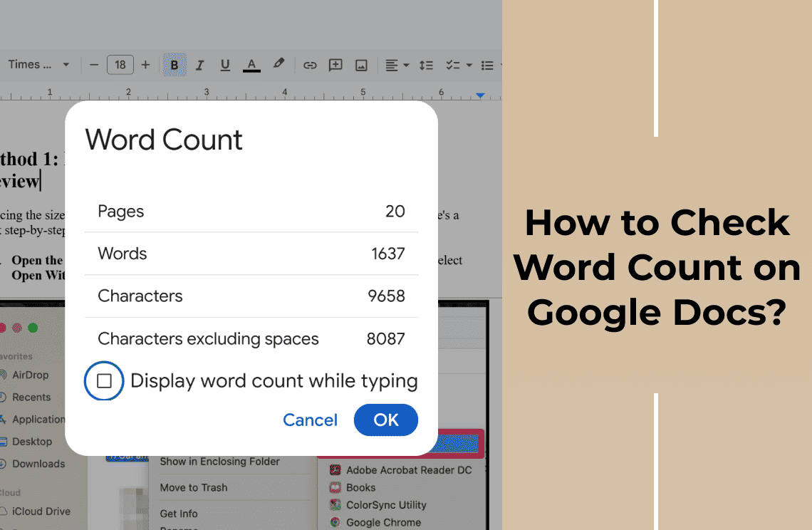Image resolution: width=812 pixels, height=530 pixels.
Task: Insert a link using the toolbar icon
Action: click(310, 65)
